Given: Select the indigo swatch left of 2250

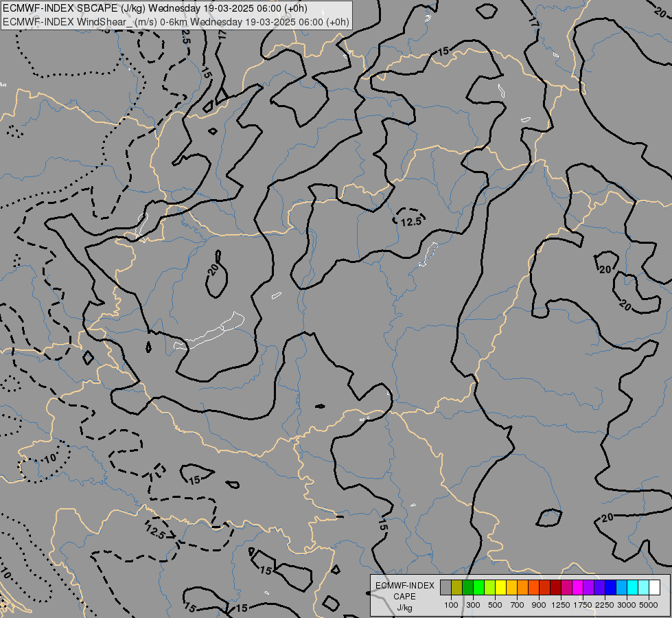Looking at the screenshot, I should [x=599, y=588].
